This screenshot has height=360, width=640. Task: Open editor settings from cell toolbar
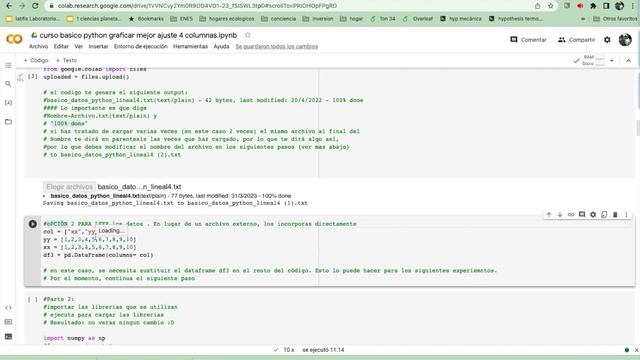(593, 215)
